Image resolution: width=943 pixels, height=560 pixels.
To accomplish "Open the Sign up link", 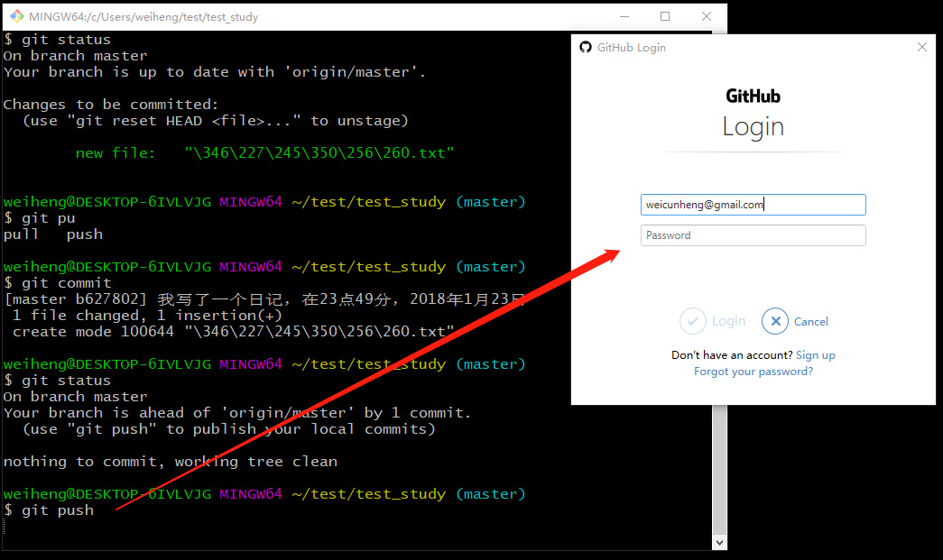I will (x=816, y=355).
